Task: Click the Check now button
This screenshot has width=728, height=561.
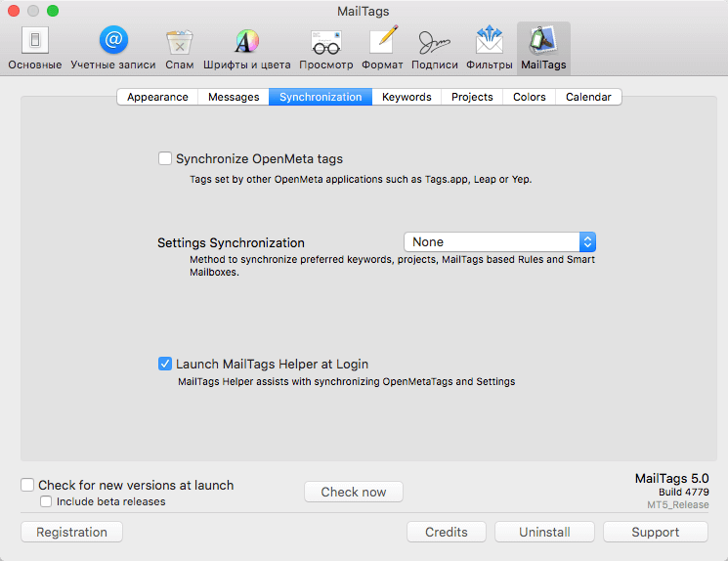Action: [x=354, y=492]
